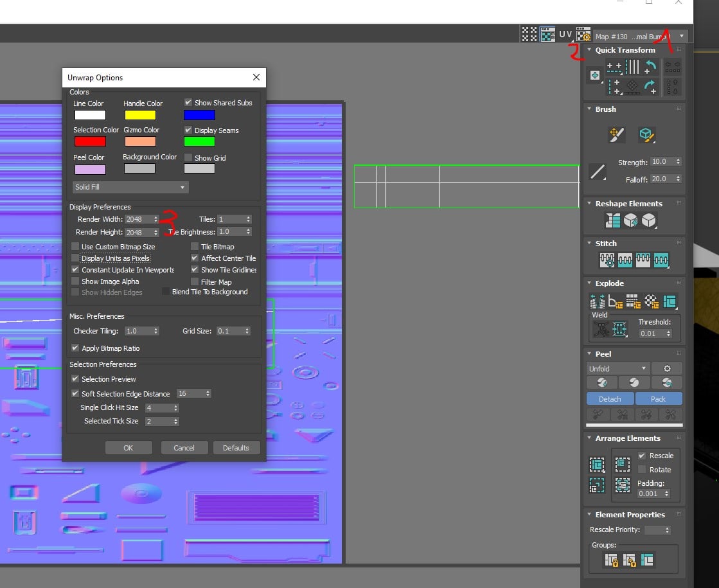Viewport: 719px width, 588px height.
Task: Click the Weld Selected Subobjects icon
Action: click(x=619, y=329)
